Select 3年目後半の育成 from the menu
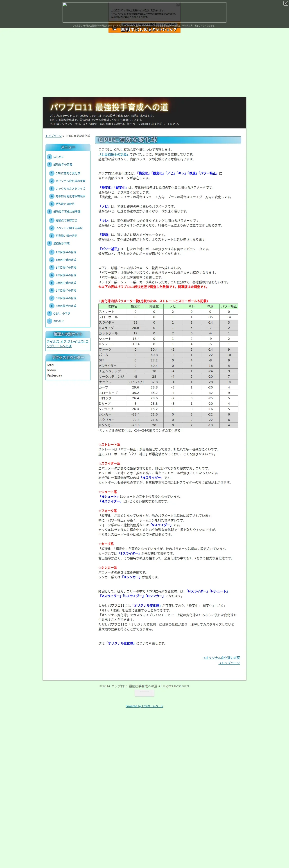Image resolution: width=289 pixels, height=868 pixels. 66,306
